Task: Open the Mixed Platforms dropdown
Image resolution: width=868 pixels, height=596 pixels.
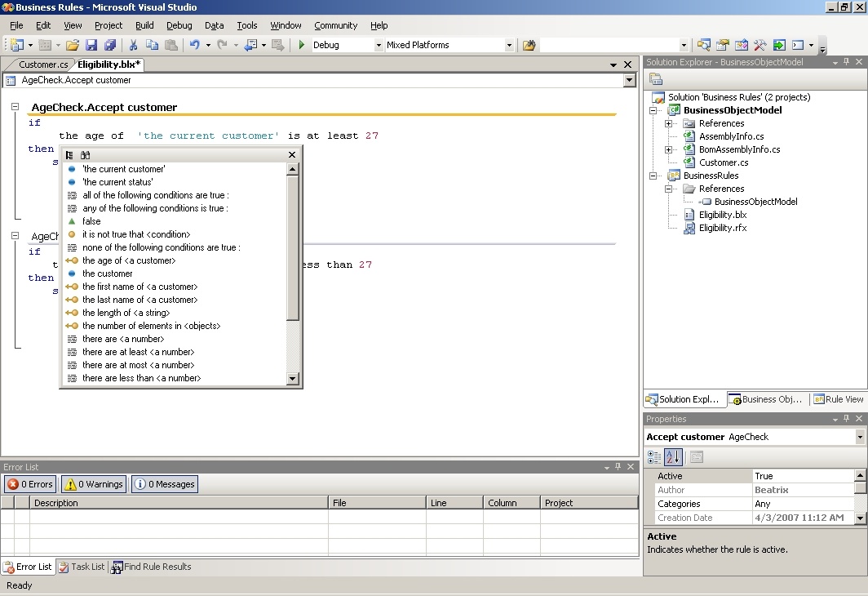Action: point(509,46)
